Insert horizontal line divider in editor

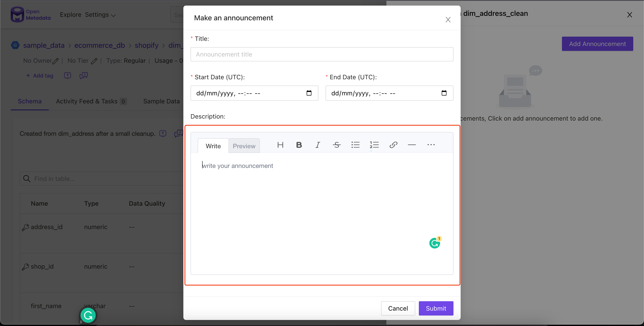[x=412, y=145]
